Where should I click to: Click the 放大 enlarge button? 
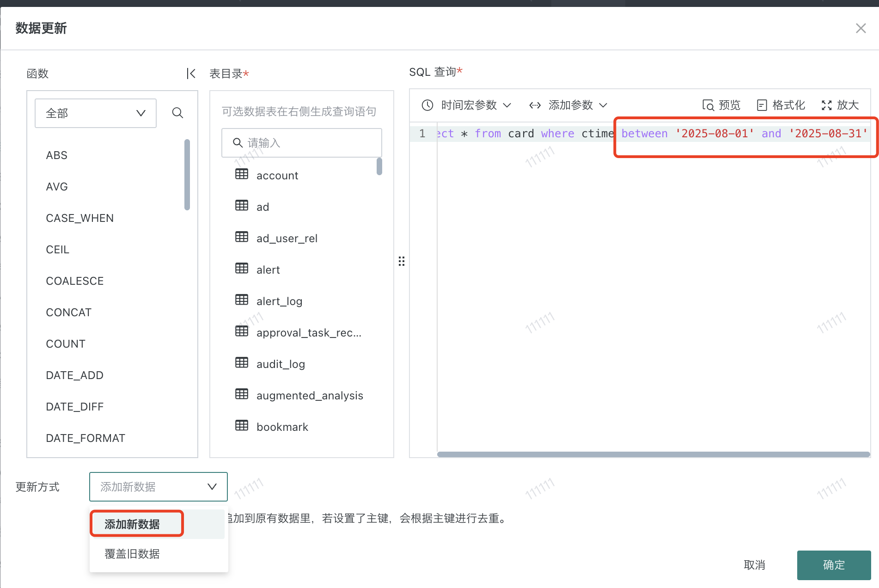(x=840, y=105)
